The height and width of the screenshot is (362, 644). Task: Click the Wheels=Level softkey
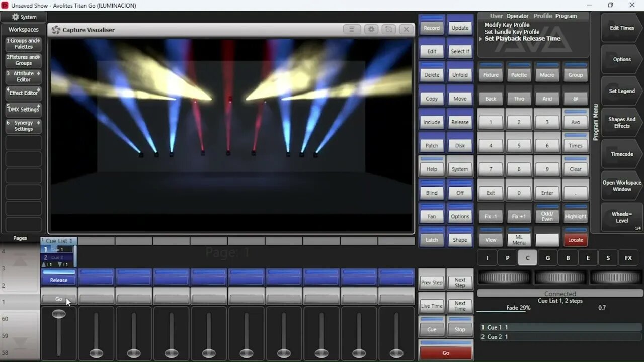[x=622, y=217]
